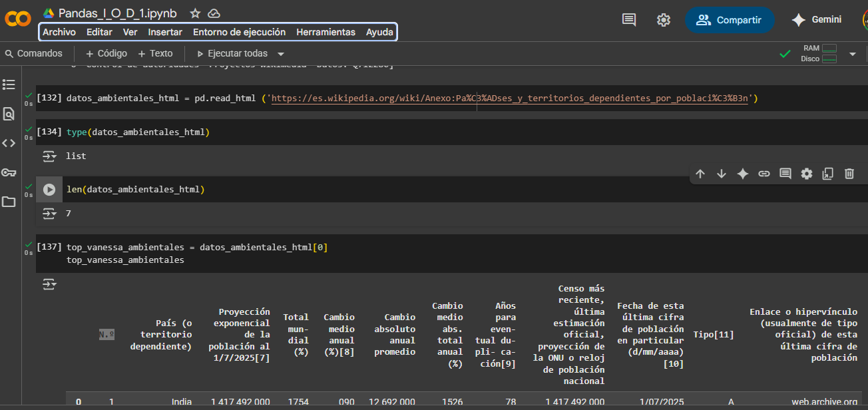The image size is (868, 410).
Task: Open cell editor settings gear icon
Action: click(x=807, y=174)
